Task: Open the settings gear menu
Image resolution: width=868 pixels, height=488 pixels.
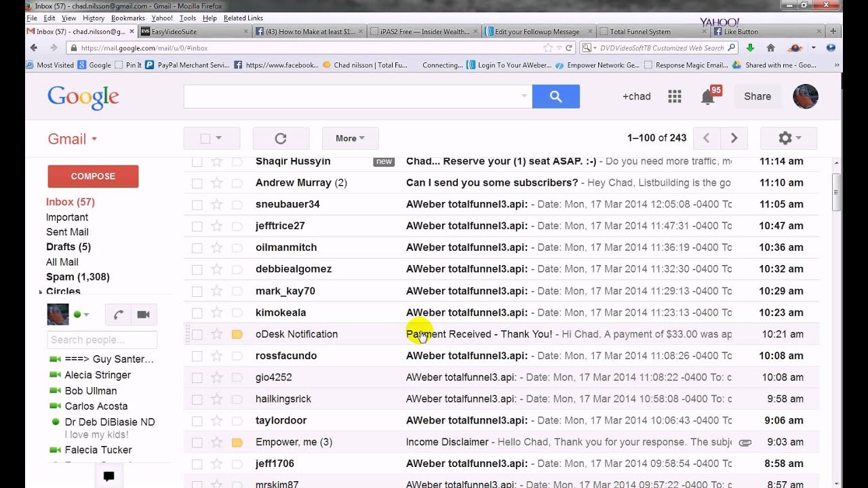Action: (x=789, y=138)
